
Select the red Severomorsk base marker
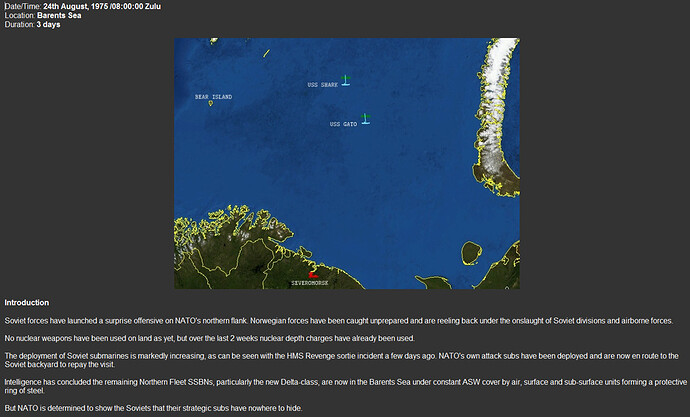coord(312,273)
